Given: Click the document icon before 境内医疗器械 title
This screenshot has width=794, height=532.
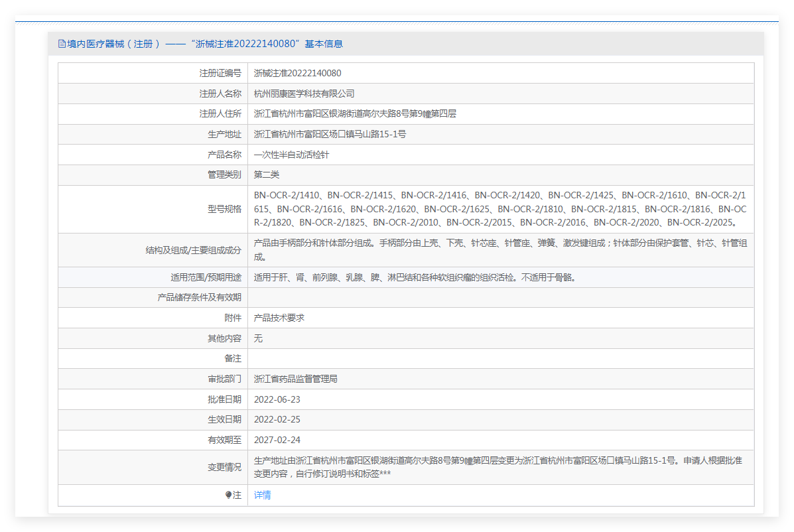Looking at the screenshot, I should pos(62,44).
